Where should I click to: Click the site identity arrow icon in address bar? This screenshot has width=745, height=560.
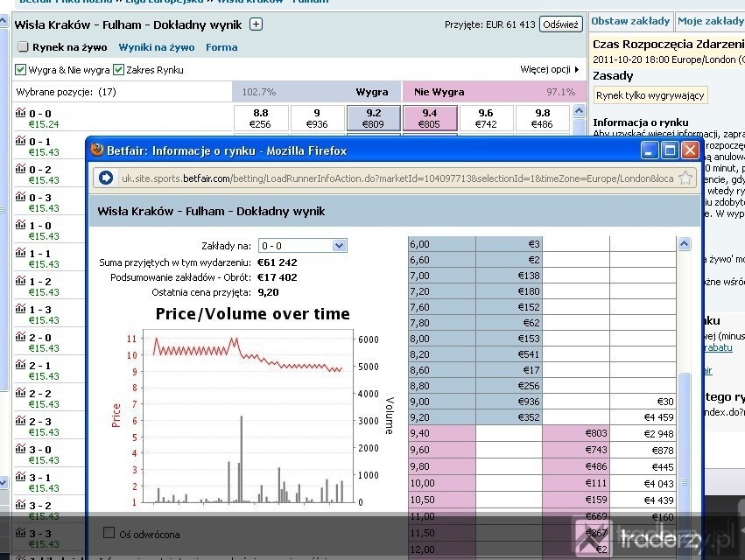click(x=105, y=178)
